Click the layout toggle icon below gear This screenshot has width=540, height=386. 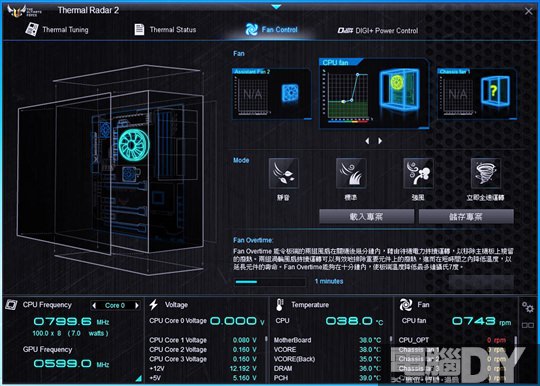point(528,325)
